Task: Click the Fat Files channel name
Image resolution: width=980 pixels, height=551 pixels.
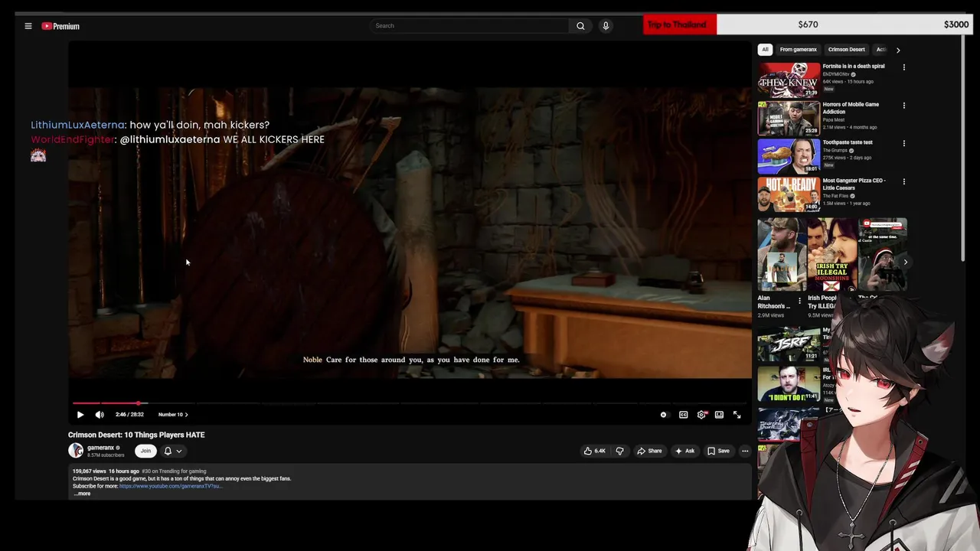Action: pos(835,196)
